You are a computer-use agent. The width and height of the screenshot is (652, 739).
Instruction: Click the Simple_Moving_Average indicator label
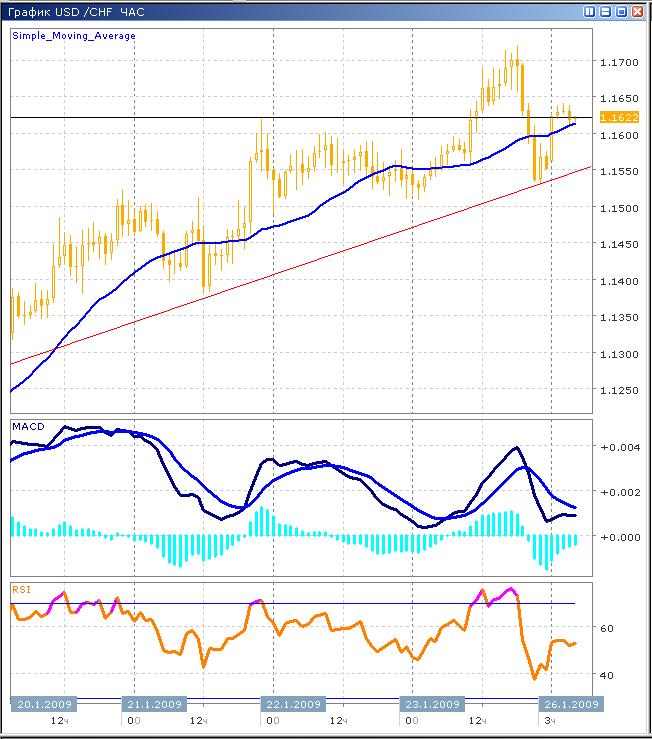74,36
